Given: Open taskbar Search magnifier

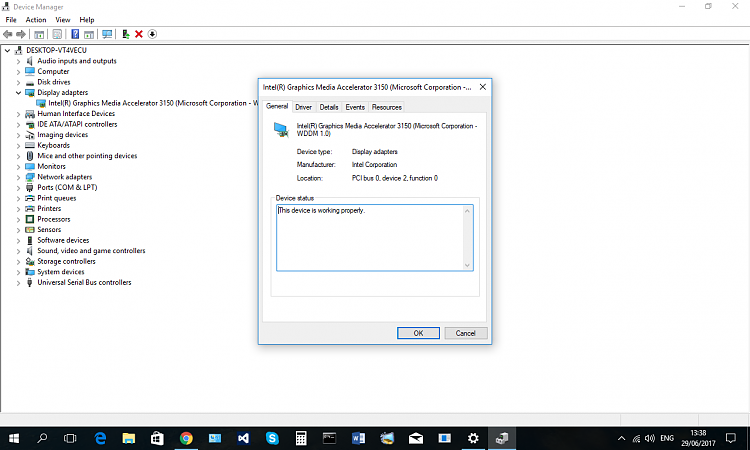Looking at the screenshot, I should pos(42,438).
